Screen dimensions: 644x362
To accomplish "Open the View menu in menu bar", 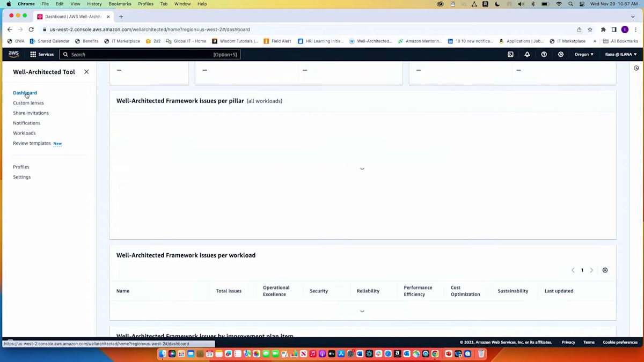I will click(x=75, y=4).
